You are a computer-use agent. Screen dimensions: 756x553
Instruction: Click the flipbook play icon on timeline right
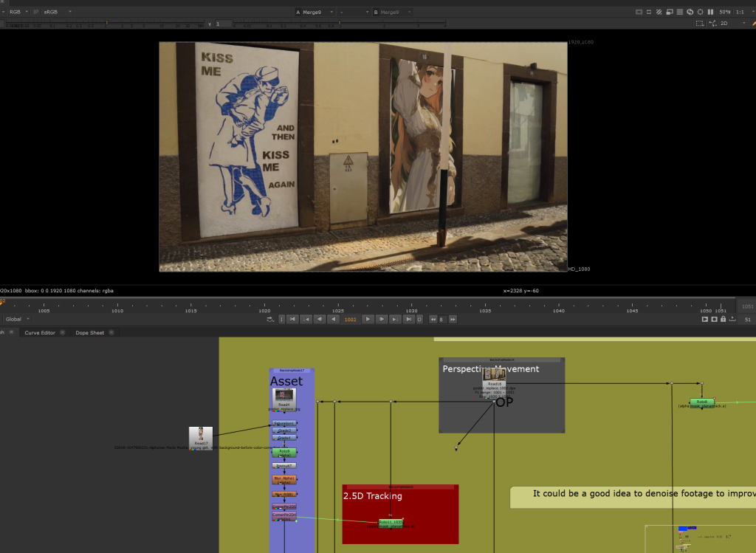[705, 319]
